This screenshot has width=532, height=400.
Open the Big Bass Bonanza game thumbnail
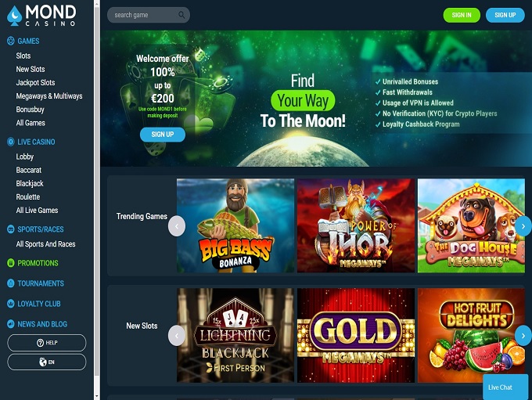pyautogui.click(x=235, y=225)
